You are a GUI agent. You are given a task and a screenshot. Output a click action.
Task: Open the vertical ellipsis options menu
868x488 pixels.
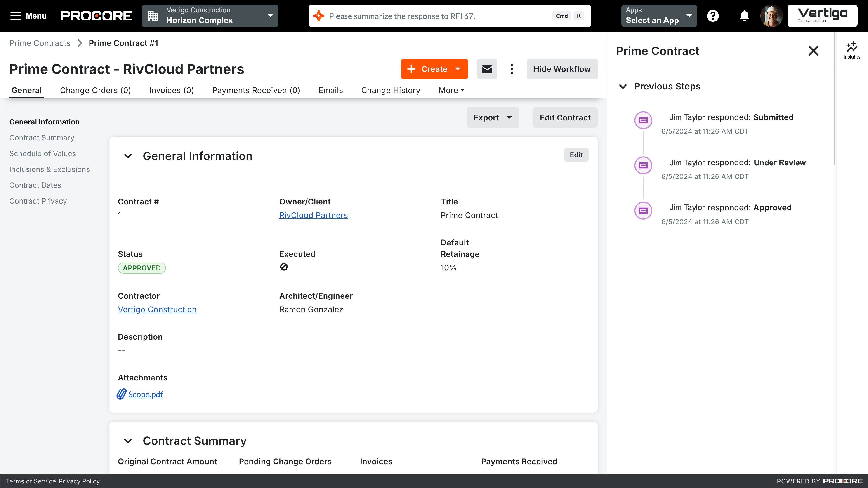[x=512, y=69]
